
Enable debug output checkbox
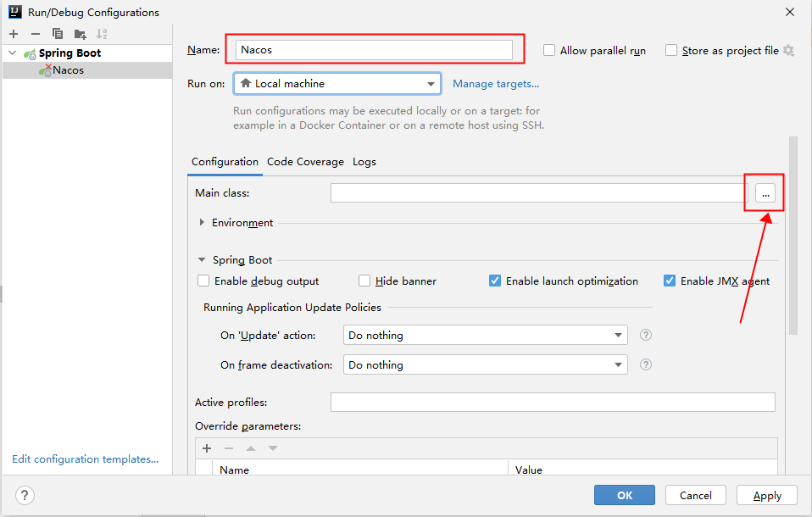(203, 281)
